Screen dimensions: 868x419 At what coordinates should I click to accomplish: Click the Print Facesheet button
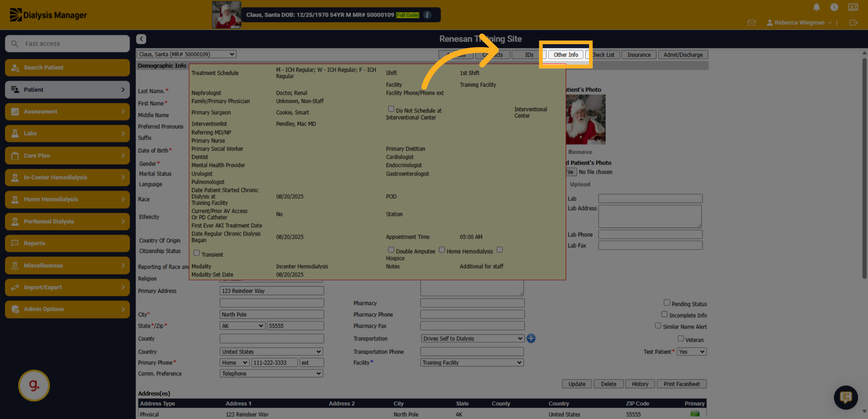[x=681, y=384]
